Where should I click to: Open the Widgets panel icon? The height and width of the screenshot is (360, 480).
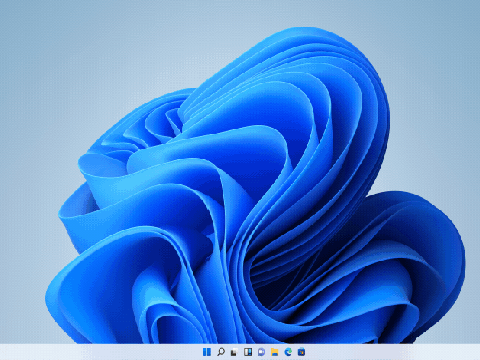pyautogui.click(x=248, y=352)
